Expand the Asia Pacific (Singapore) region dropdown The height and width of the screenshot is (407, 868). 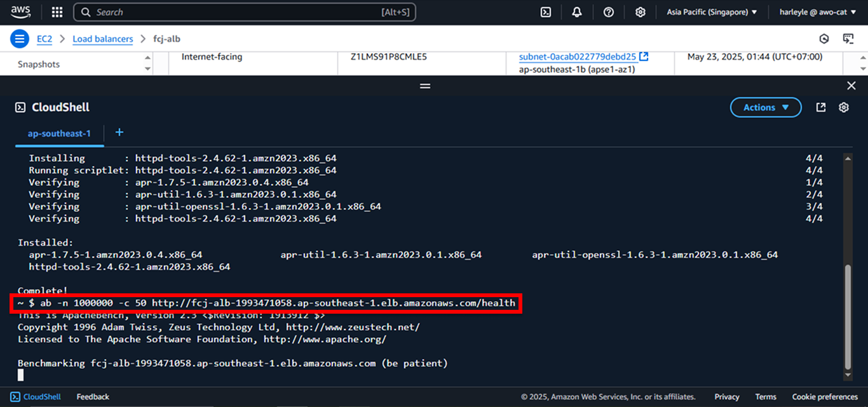(x=712, y=12)
